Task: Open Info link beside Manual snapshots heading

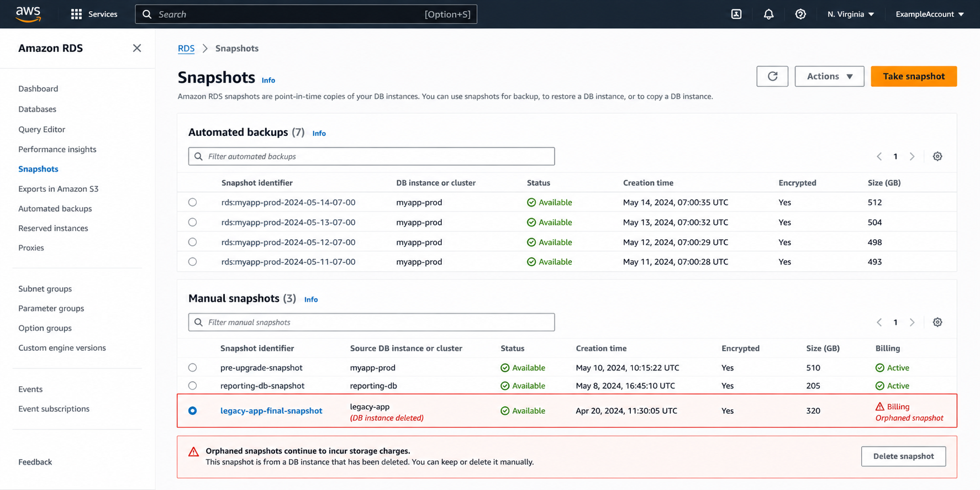Action: tap(311, 299)
